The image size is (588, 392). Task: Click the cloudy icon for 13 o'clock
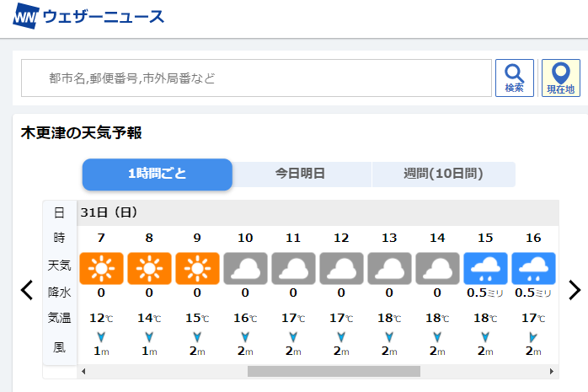[x=389, y=268]
